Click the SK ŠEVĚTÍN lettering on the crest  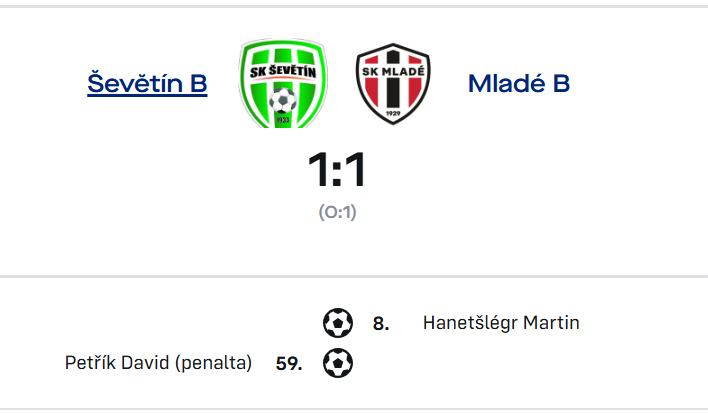pos(283,71)
